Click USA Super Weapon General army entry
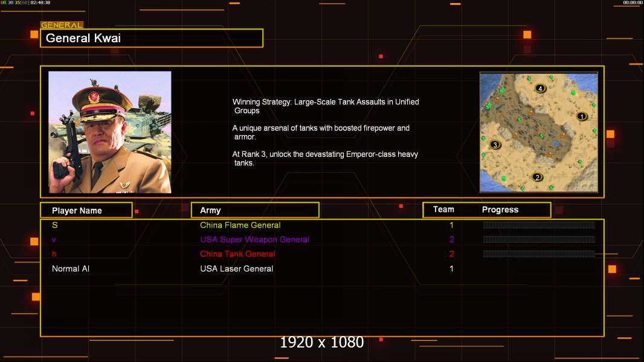This screenshot has width=644, height=362. click(255, 240)
